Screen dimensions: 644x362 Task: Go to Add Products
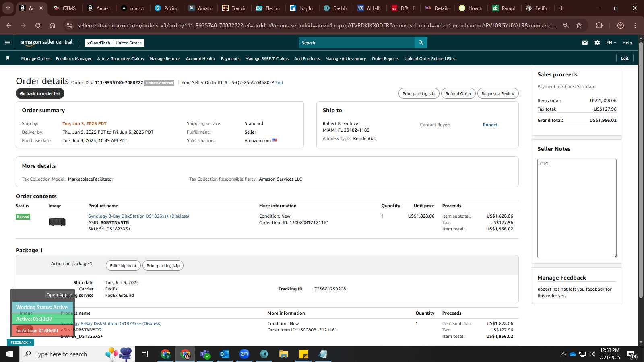point(307,58)
